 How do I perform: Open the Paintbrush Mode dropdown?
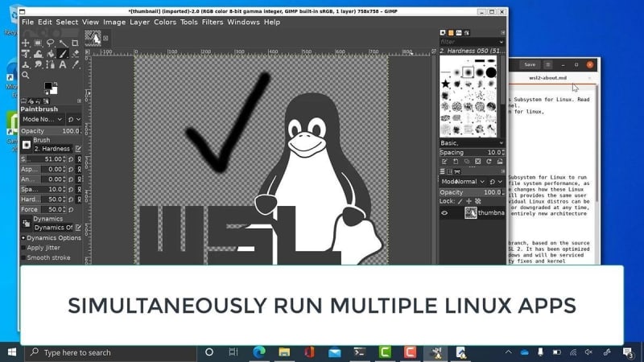pos(43,119)
